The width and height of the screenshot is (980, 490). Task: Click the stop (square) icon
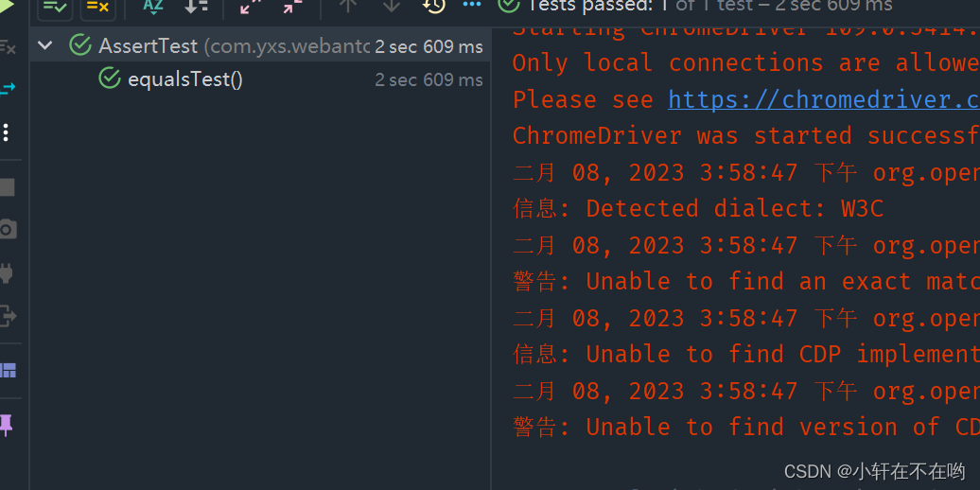click(7, 187)
